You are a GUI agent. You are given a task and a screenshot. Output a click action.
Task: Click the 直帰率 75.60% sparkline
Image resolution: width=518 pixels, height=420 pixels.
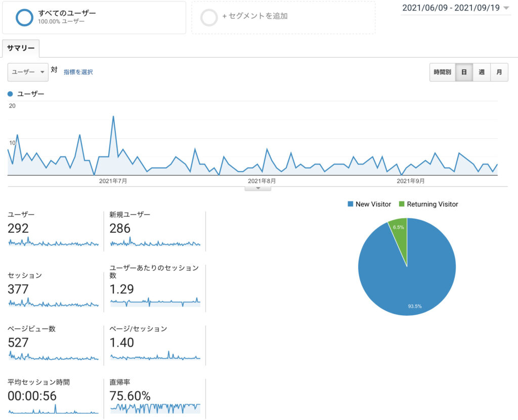155,408
